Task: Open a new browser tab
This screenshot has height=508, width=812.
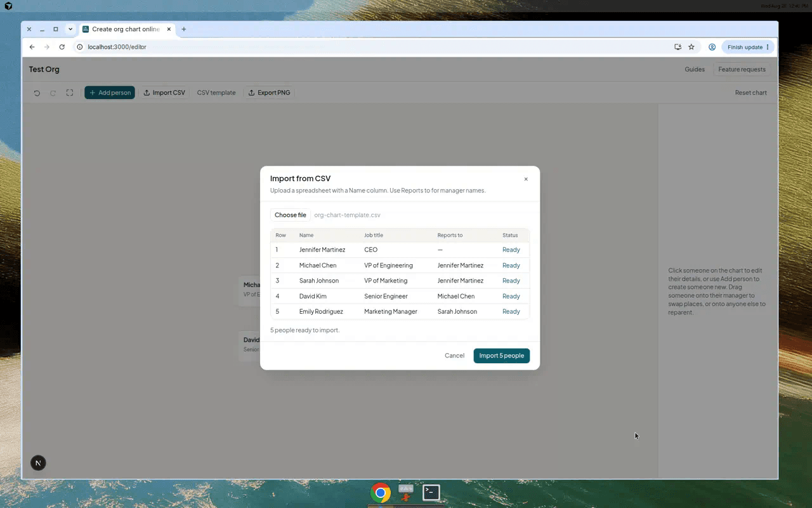Action: pyautogui.click(x=184, y=29)
